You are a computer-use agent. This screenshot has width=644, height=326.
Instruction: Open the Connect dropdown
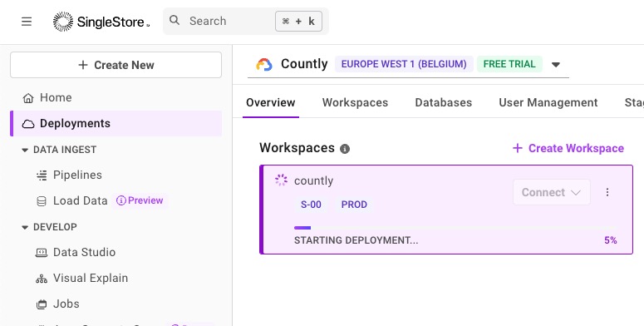click(x=551, y=192)
